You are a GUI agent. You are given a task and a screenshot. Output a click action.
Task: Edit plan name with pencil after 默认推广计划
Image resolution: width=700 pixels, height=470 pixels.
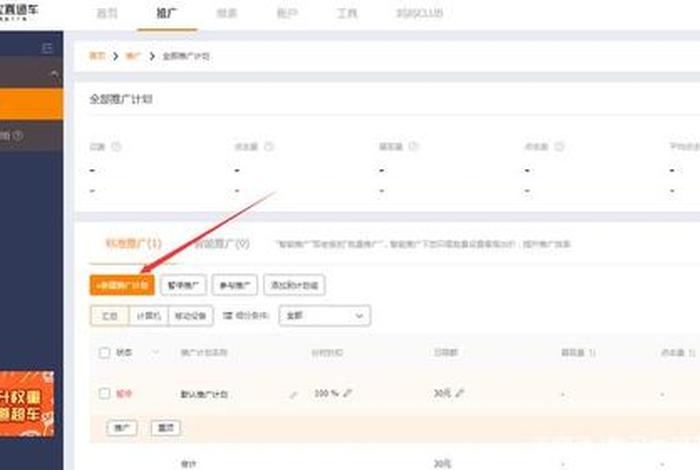(293, 395)
